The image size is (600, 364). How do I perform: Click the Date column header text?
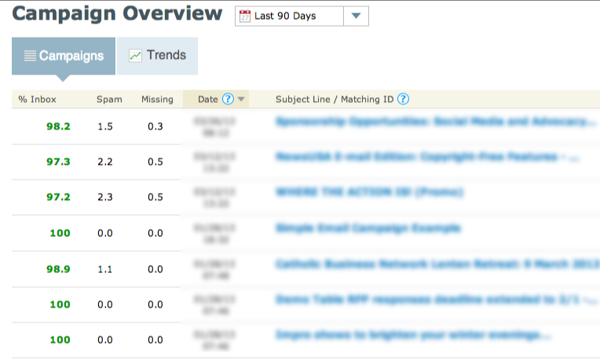(x=208, y=100)
